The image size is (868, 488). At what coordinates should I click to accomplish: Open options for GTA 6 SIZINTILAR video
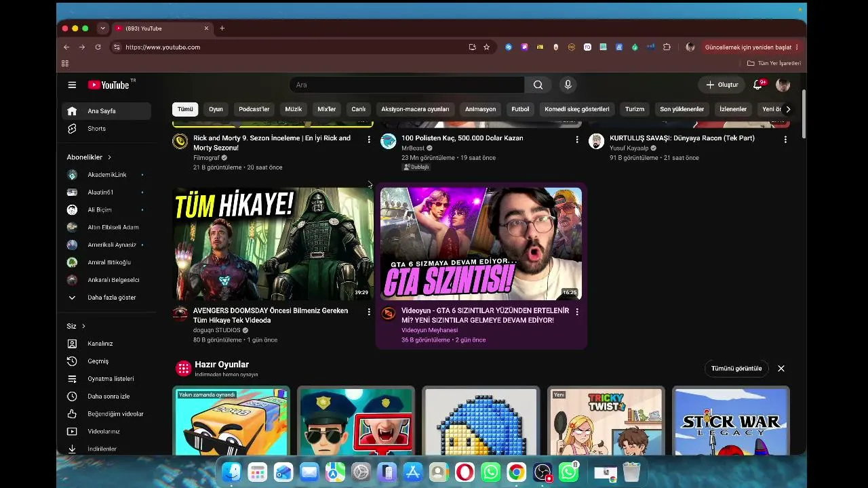click(577, 312)
